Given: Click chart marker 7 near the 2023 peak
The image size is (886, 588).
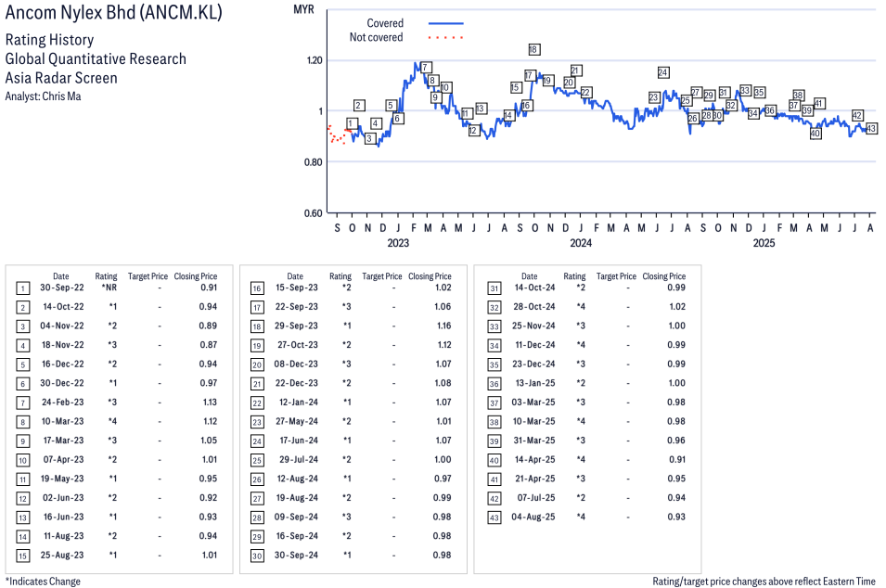Looking at the screenshot, I should coord(426,67).
